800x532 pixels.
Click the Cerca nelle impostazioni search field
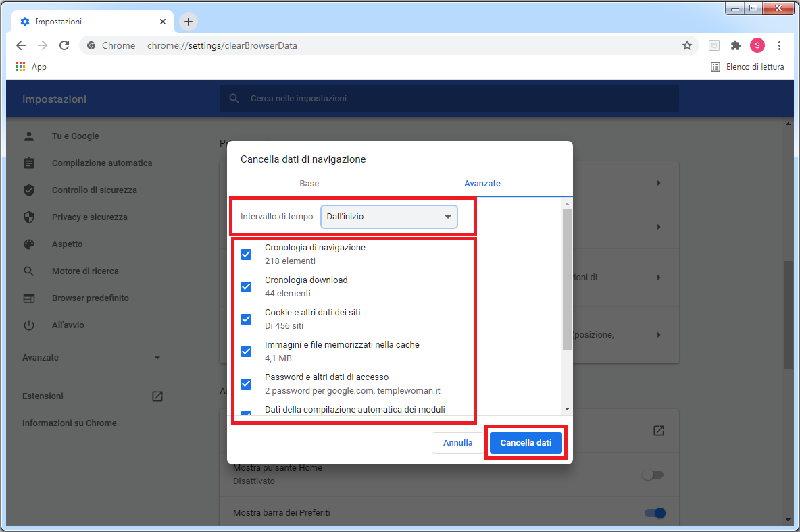pos(449,99)
